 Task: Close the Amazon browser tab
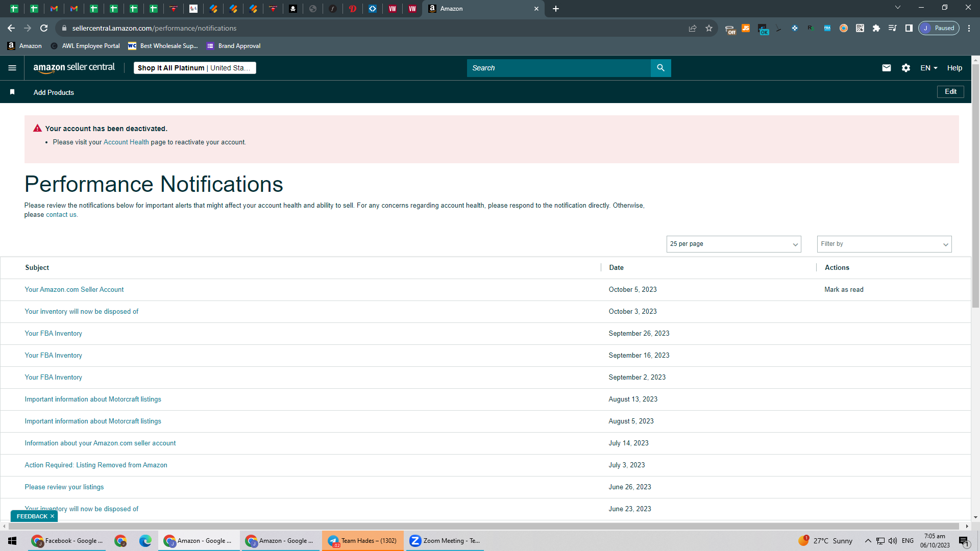(x=536, y=9)
